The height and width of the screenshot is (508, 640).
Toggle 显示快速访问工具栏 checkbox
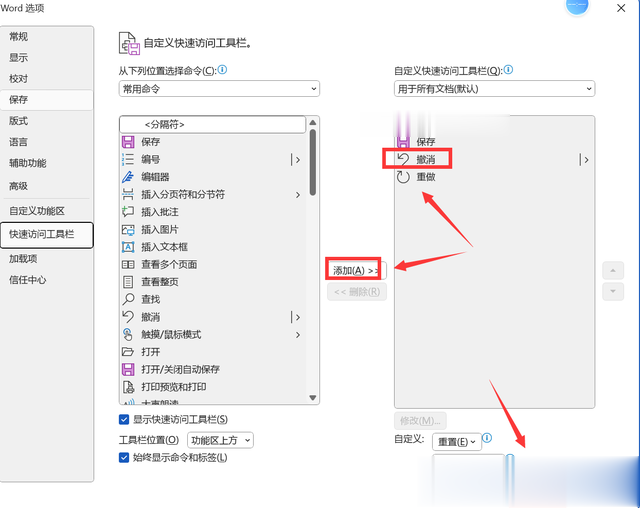[124, 419]
